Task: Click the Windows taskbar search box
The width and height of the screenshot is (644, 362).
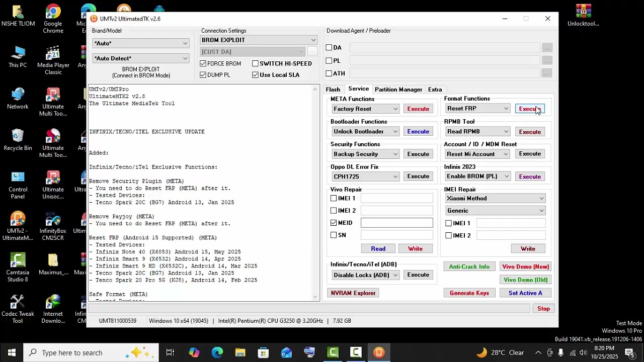Action: [91, 352]
